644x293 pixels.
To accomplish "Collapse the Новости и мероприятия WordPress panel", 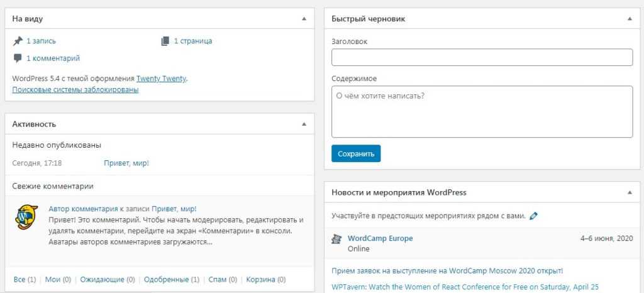I will point(630,192).
